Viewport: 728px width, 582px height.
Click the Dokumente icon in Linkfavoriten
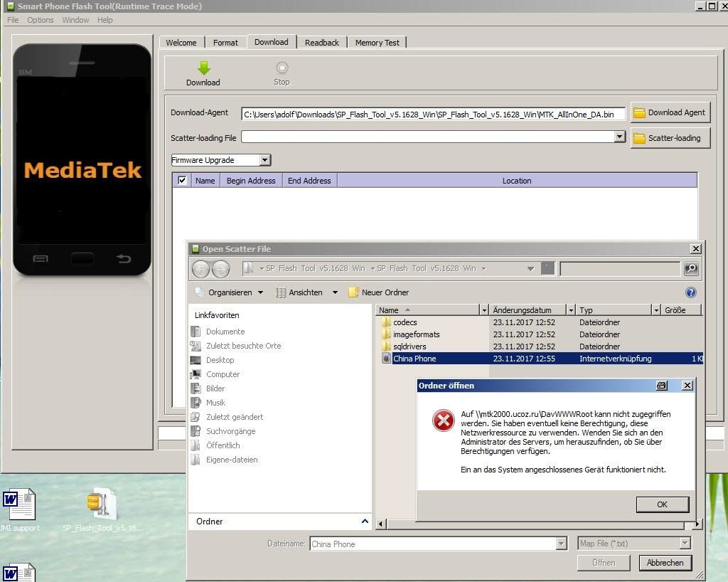point(196,332)
